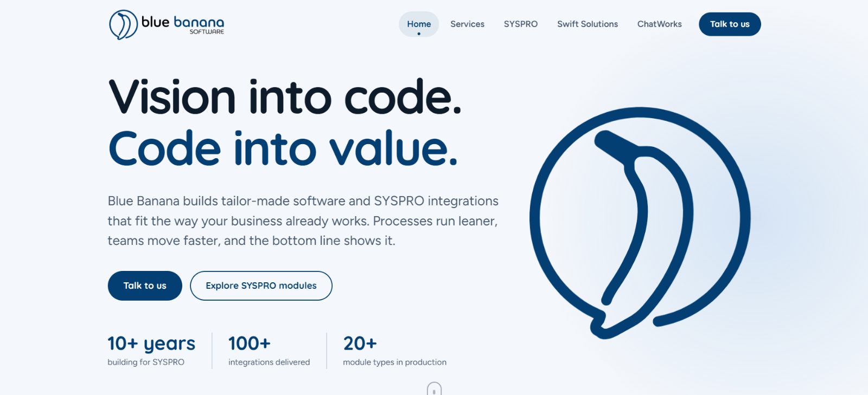Go to the SYSPRO nav item
This screenshot has width=868, height=395.
click(521, 24)
